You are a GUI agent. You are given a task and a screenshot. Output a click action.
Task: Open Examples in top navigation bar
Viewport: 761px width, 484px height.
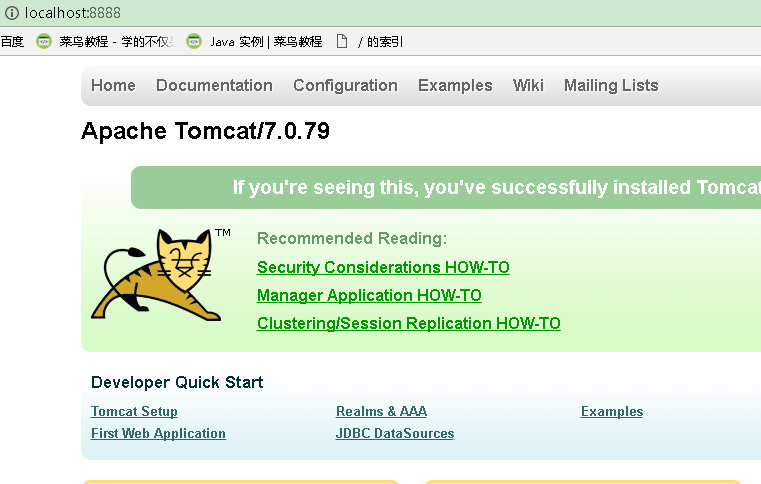(455, 85)
